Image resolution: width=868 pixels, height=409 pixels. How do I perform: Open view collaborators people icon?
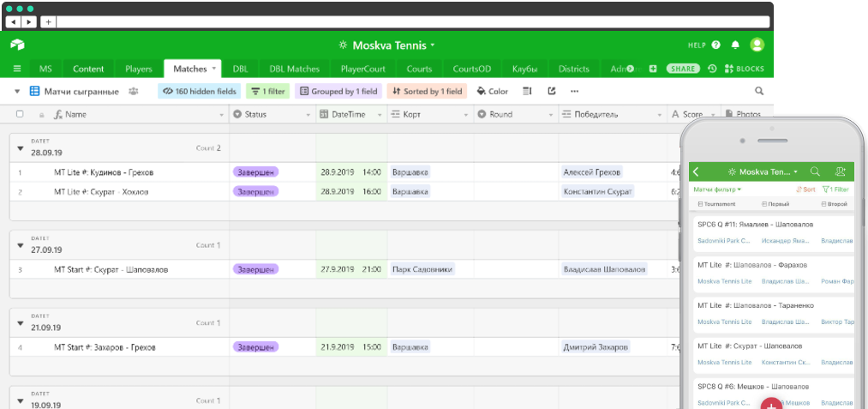click(x=134, y=92)
